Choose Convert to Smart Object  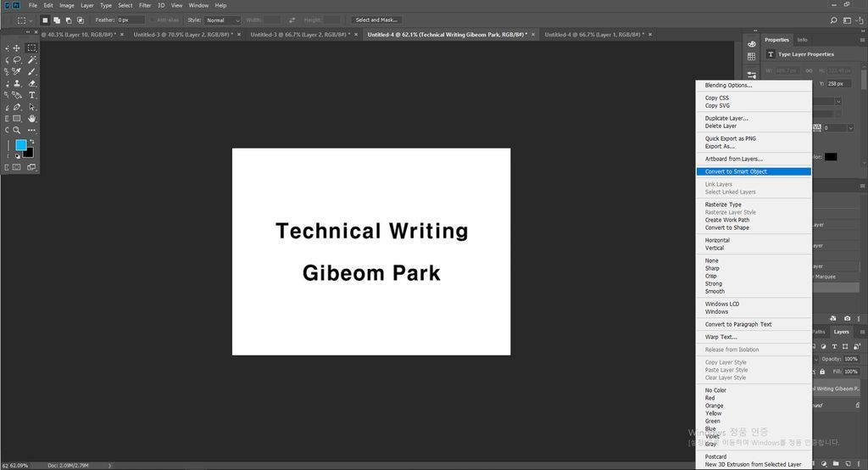tap(754, 172)
